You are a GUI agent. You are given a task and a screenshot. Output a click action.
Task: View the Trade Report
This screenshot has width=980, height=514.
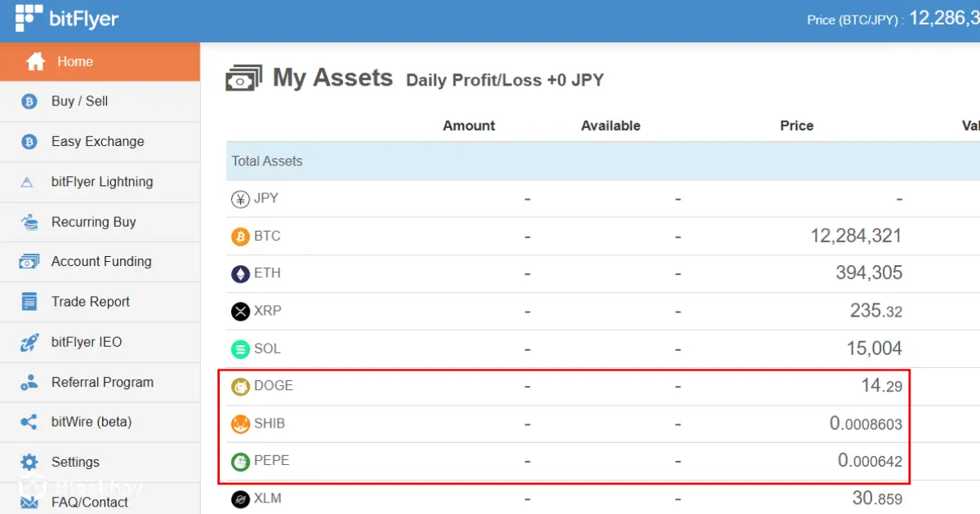tap(100, 302)
